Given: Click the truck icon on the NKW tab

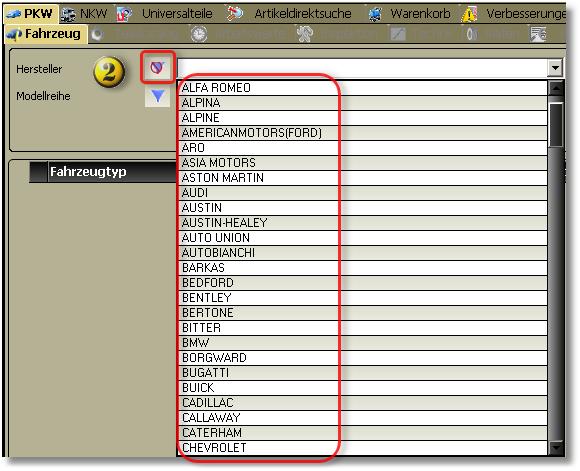Looking at the screenshot, I should tap(68, 14).
